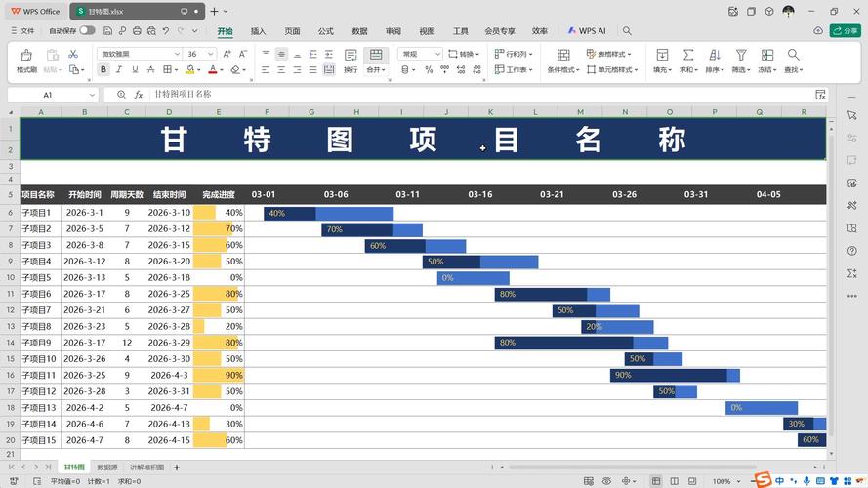Open the font name dropdown
This screenshot has width=868, height=488.
click(x=177, y=54)
